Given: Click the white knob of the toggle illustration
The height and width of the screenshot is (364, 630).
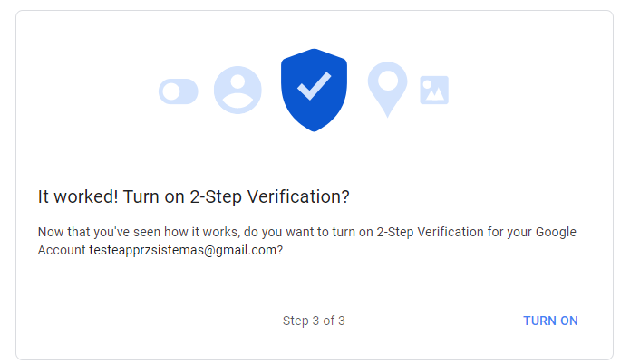Looking at the screenshot, I should point(171,91).
